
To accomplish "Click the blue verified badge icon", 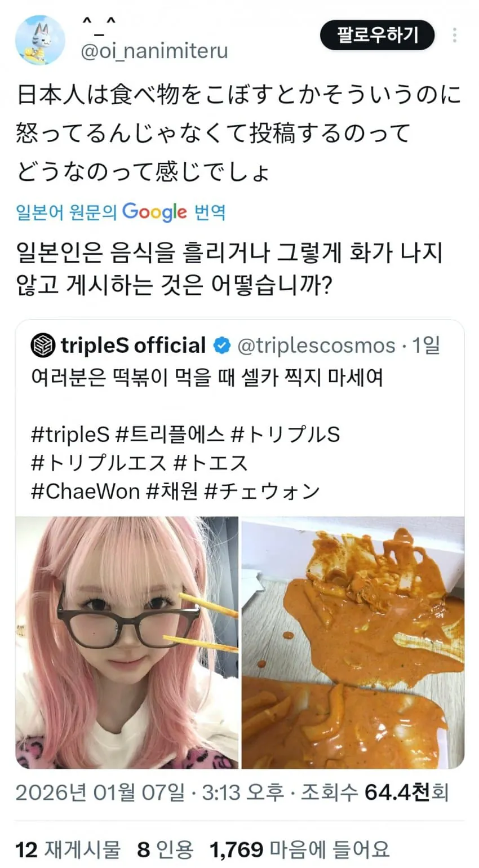I will 223,346.
